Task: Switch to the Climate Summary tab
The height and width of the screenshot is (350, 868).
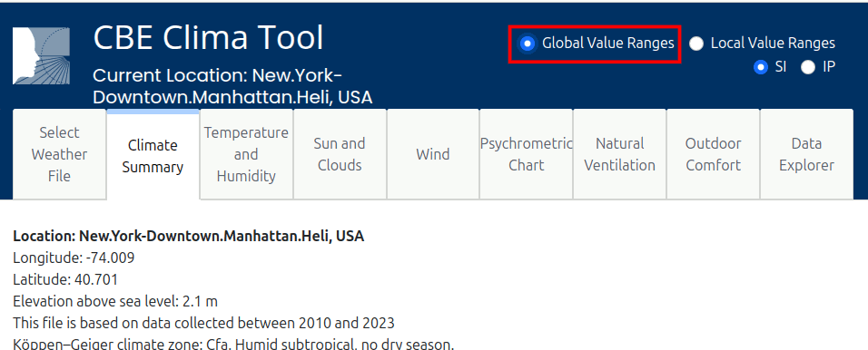Action: (153, 155)
